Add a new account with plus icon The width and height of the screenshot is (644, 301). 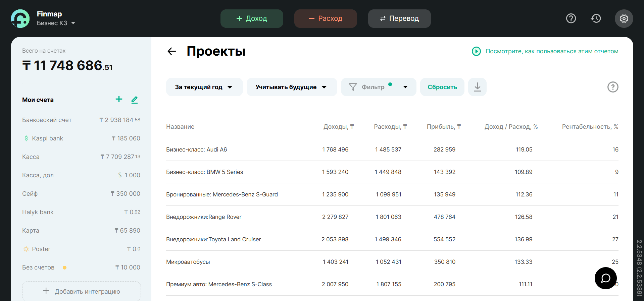(119, 99)
